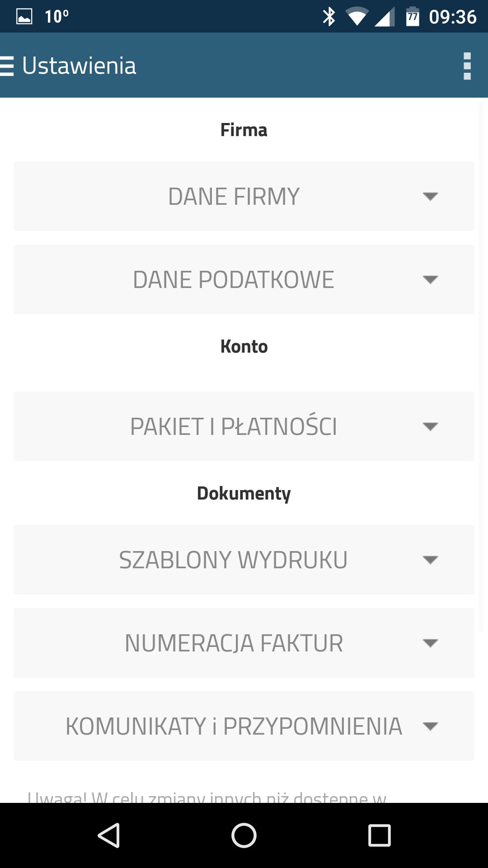Click the Ustawienia title in header
488x868 pixels.
point(79,66)
